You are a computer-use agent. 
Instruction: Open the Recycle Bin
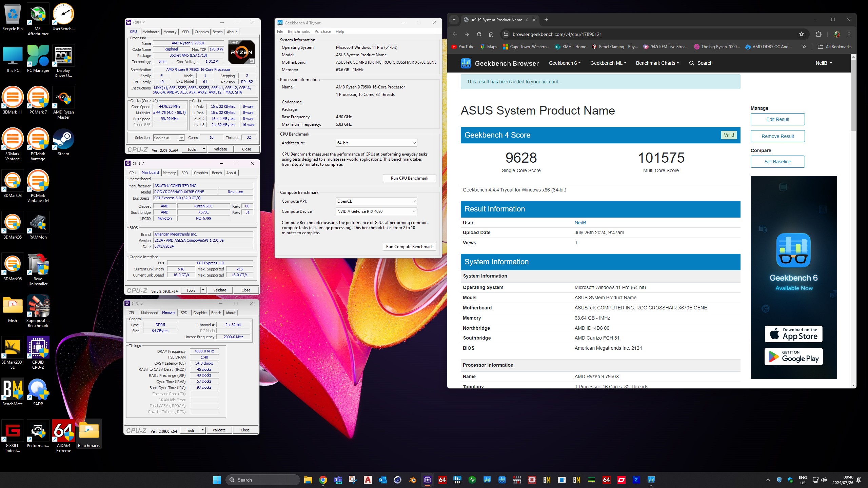pyautogui.click(x=13, y=17)
